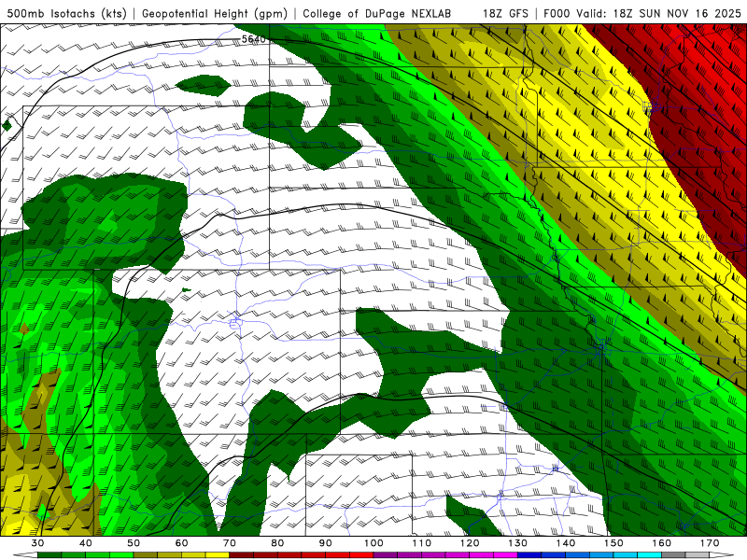Click the 160 label on the color scale
Screen dimensions: 747x560
click(x=662, y=543)
